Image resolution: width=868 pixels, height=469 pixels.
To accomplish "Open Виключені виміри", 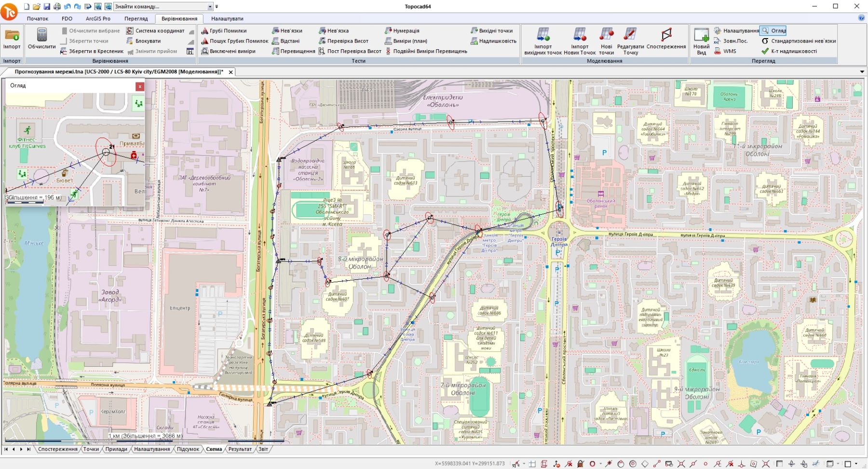I will coord(229,51).
